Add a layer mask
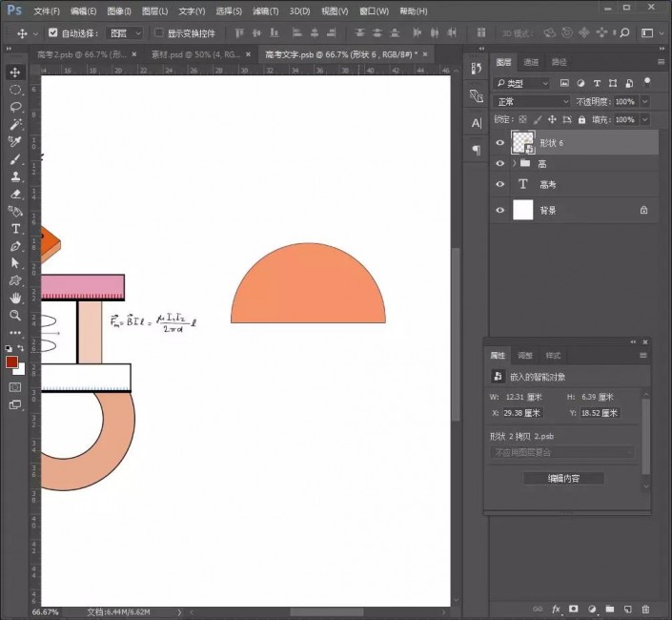This screenshot has height=620, width=672. (x=574, y=609)
